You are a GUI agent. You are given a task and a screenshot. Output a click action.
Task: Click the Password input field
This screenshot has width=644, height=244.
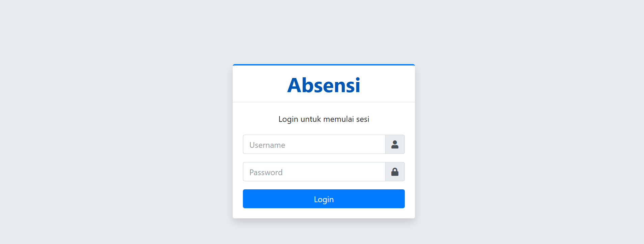click(314, 172)
